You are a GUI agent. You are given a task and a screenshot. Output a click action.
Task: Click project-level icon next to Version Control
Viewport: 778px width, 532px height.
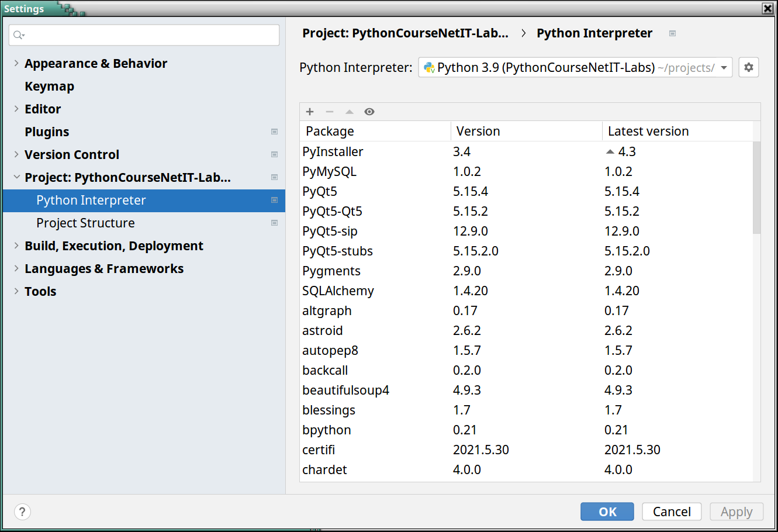(x=274, y=154)
